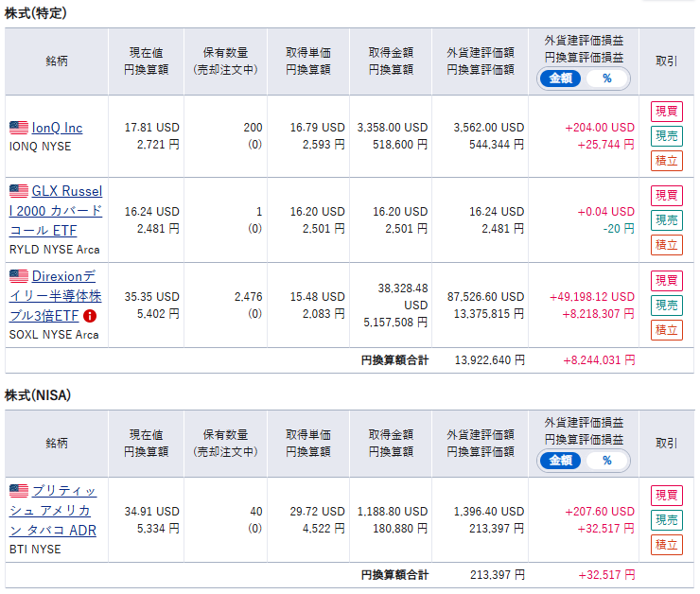
Task: Open British American Tobacco ADR link
Action: coord(53,511)
